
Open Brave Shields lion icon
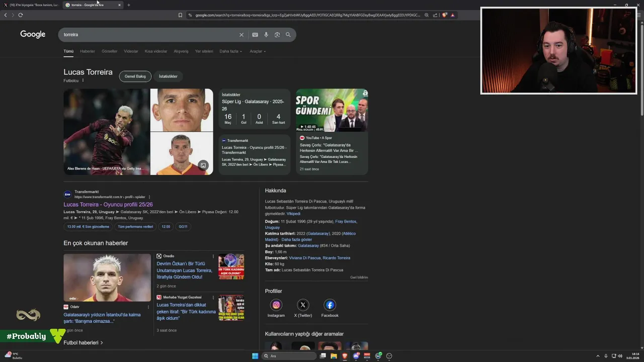click(444, 15)
